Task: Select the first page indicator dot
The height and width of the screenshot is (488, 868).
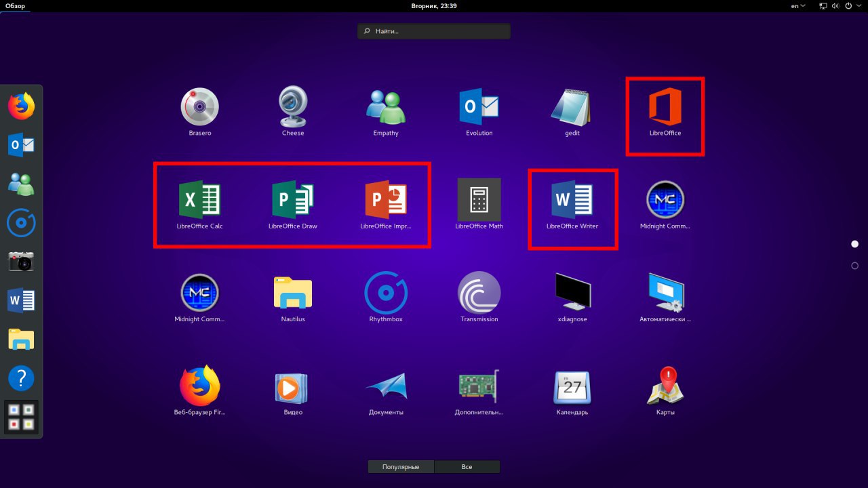Action: coord(854,244)
